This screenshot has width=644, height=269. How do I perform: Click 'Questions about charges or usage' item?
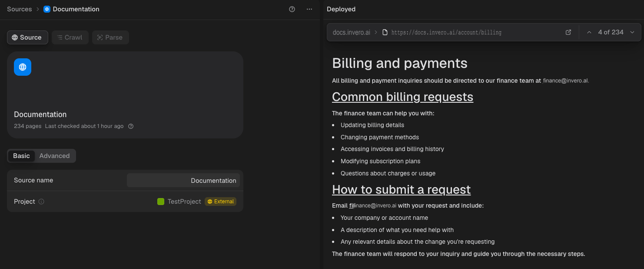tap(388, 173)
